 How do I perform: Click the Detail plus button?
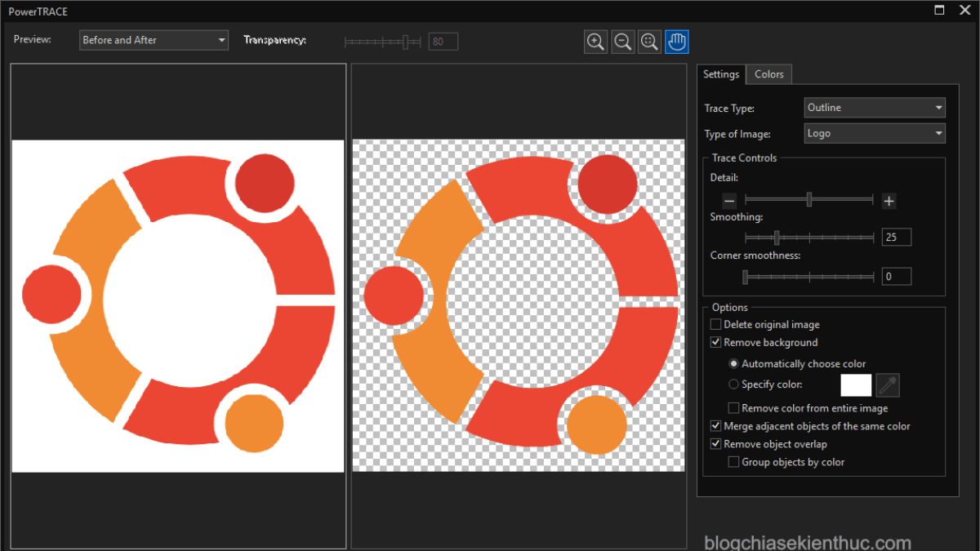click(889, 201)
